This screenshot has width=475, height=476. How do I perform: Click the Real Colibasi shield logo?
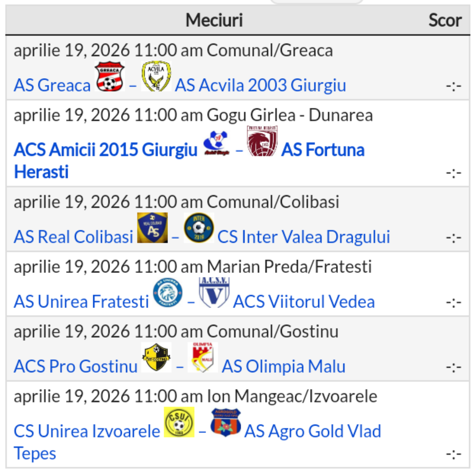[x=152, y=227]
